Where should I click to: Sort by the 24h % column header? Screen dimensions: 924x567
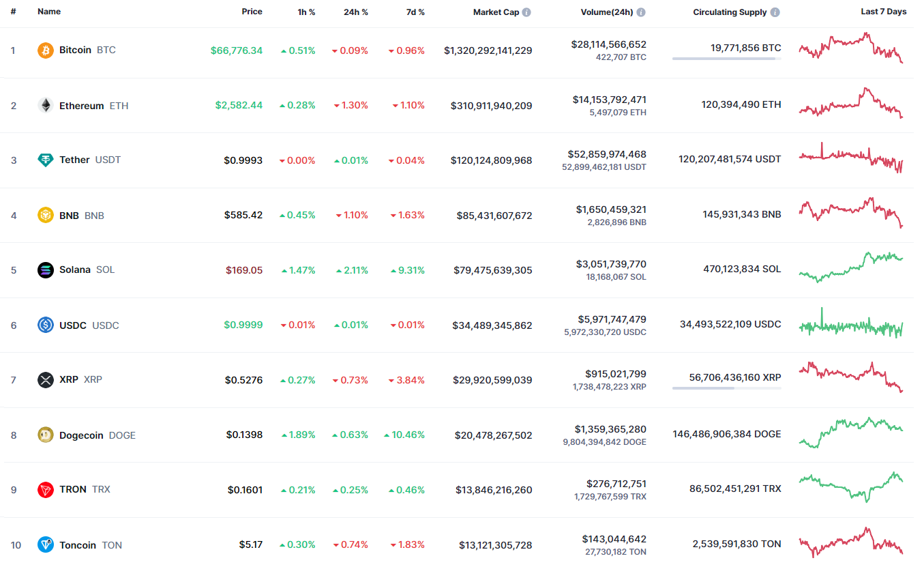point(356,12)
